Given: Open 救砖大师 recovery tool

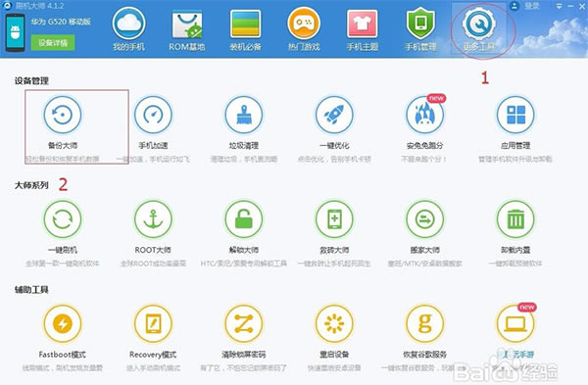Looking at the screenshot, I should (x=334, y=219).
